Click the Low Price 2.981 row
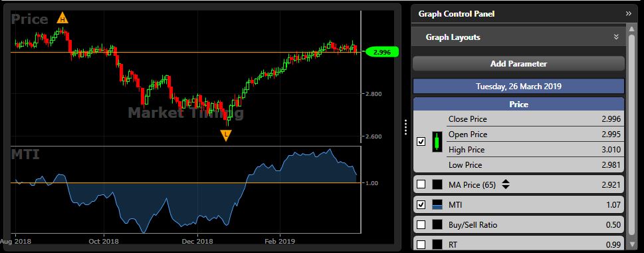Viewport: 644px width, 253px height. click(534, 164)
